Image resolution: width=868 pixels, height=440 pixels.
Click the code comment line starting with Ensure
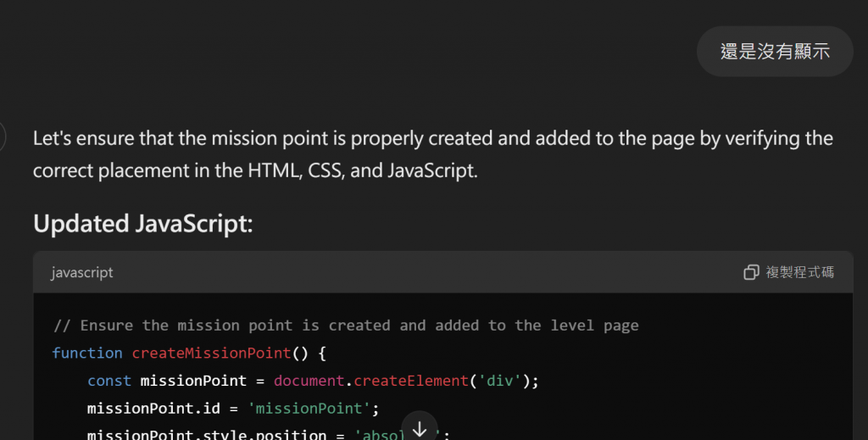[x=346, y=326]
